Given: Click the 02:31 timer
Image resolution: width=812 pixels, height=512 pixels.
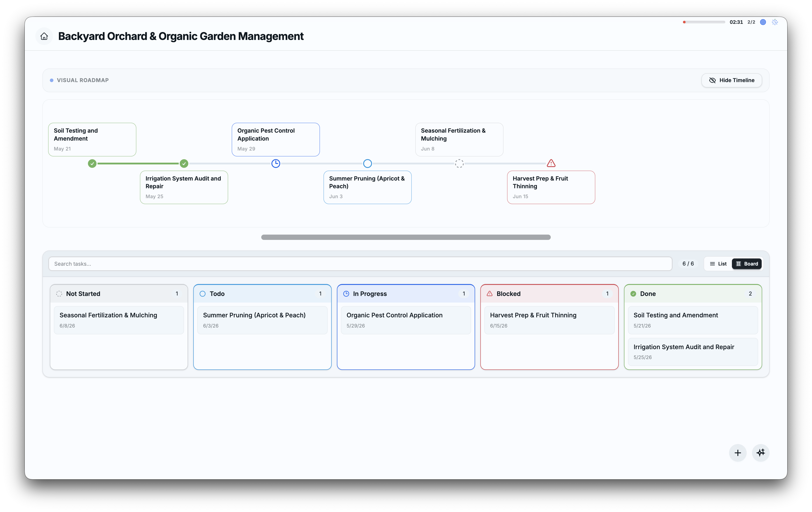Looking at the screenshot, I should pyautogui.click(x=736, y=22).
